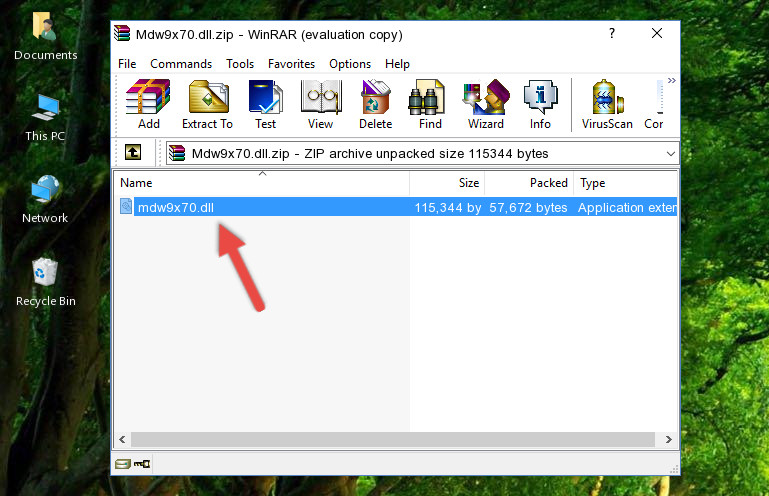Viewport: 769px width, 496px height.
Task: Go up one folder level
Action: (x=133, y=153)
